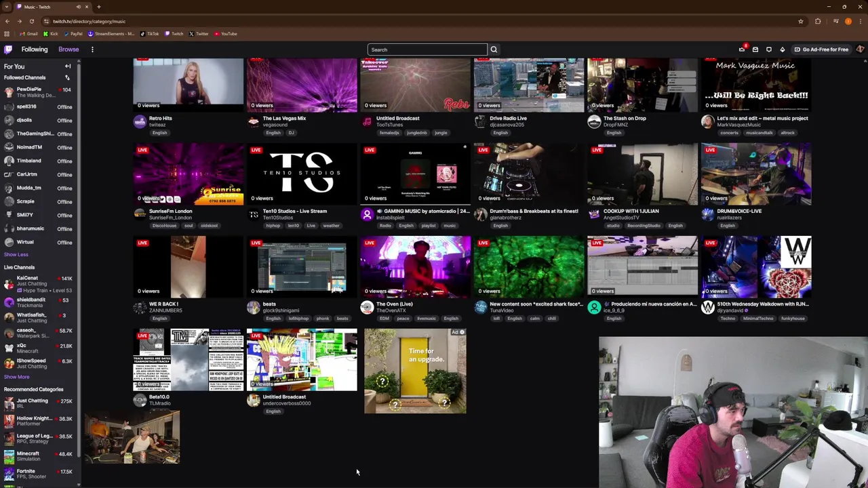Click Show Less under Followed Channels
This screenshot has height=488, width=868.
tap(16, 254)
